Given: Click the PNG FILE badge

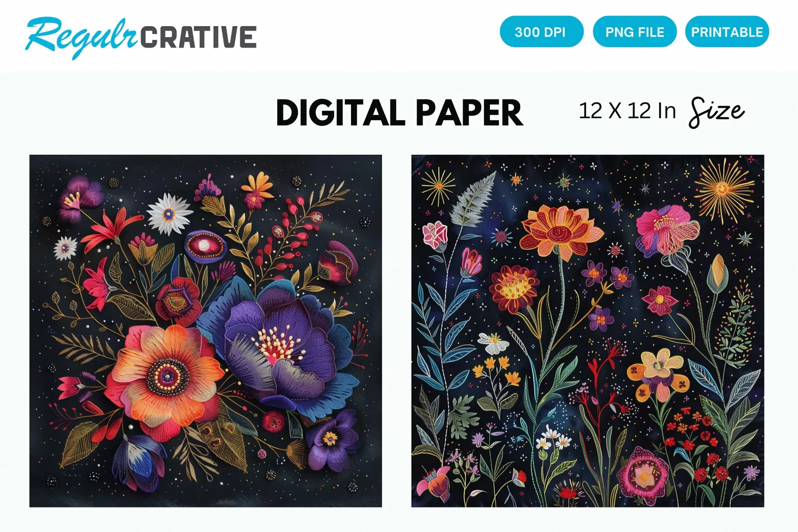Looking at the screenshot, I should click(635, 32).
